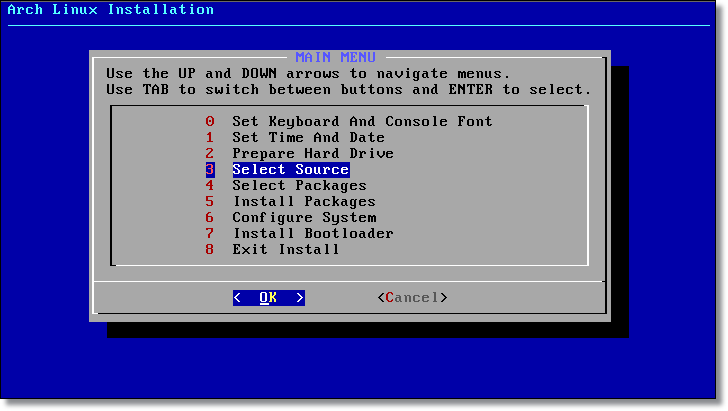The width and height of the screenshot is (728, 411).
Task: Select the Configure System option
Action: [x=304, y=217]
